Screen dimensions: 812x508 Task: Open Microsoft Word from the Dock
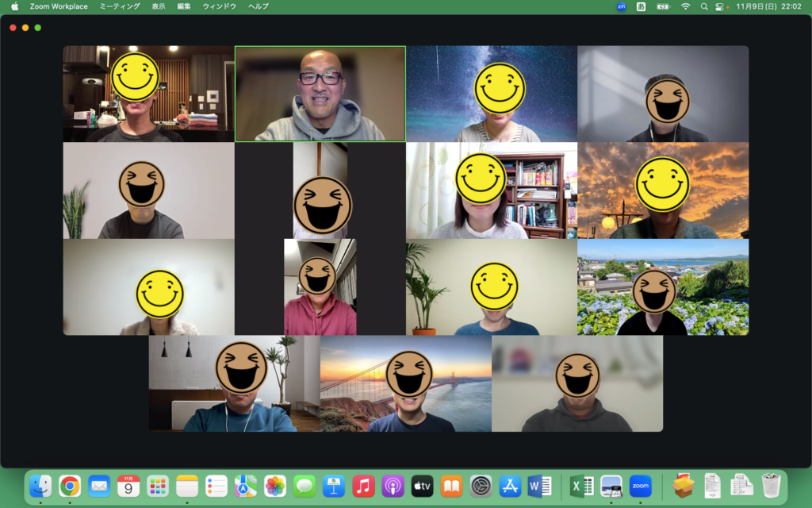pos(539,486)
